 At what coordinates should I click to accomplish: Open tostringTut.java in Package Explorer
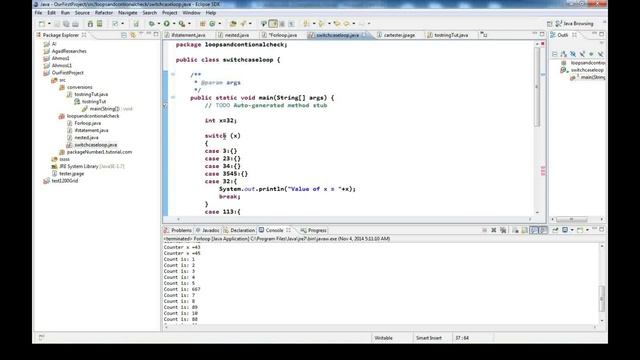(x=91, y=94)
